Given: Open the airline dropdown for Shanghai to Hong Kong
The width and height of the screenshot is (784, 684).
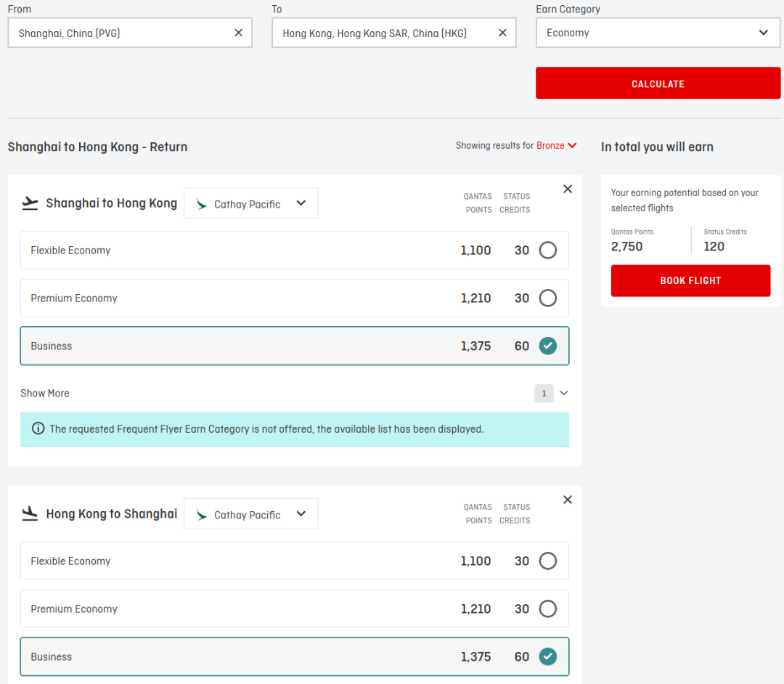Looking at the screenshot, I should (250, 204).
